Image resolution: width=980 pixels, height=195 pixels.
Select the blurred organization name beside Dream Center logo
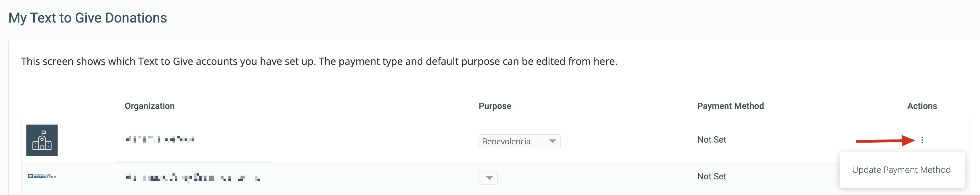(x=193, y=178)
